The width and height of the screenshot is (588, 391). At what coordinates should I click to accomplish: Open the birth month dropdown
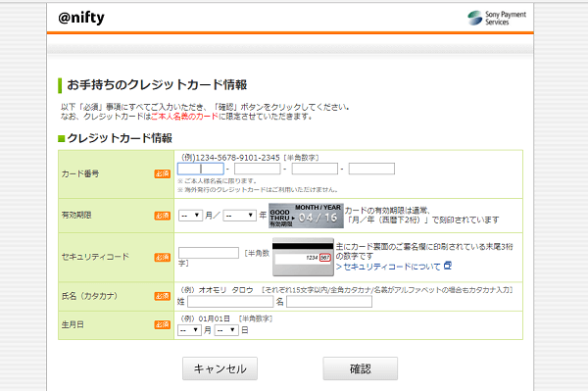189,330
